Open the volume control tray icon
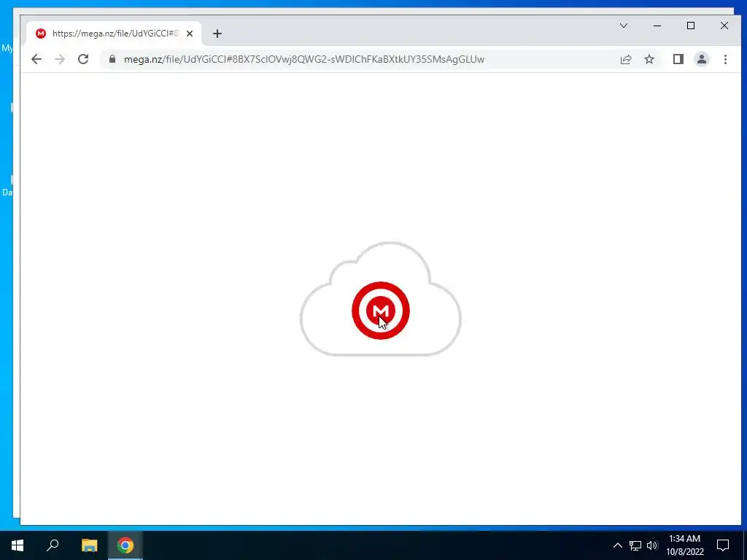The height and width of the screenshot is (560, 747). [652, 545]
